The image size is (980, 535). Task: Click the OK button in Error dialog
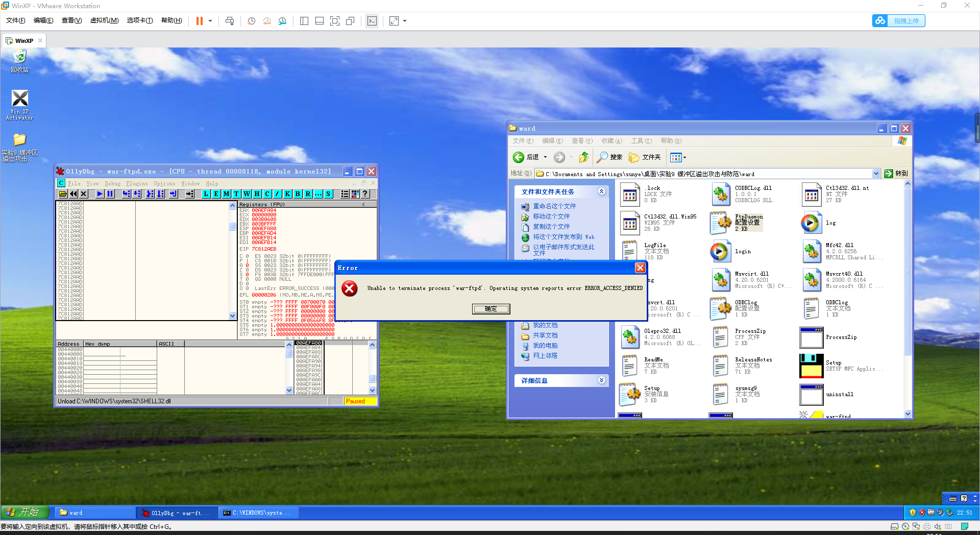pos(491,309)
